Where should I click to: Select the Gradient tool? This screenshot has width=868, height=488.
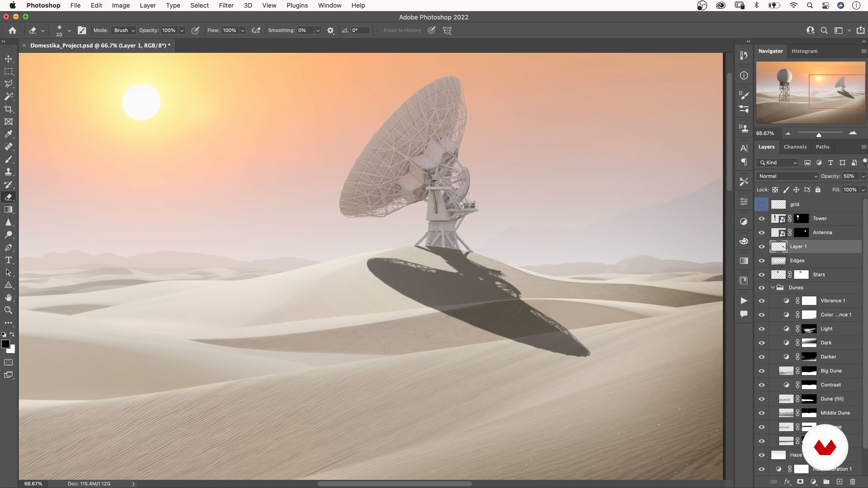tap(8, 210)
